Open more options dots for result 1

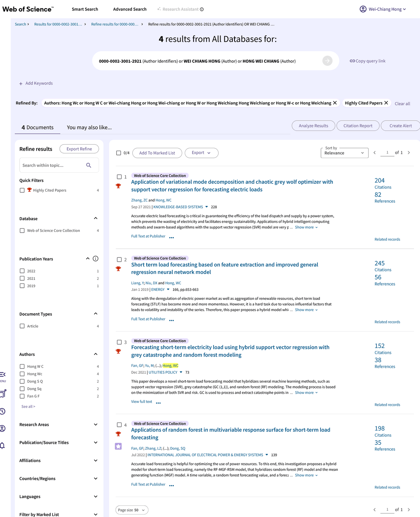point(171,238)
